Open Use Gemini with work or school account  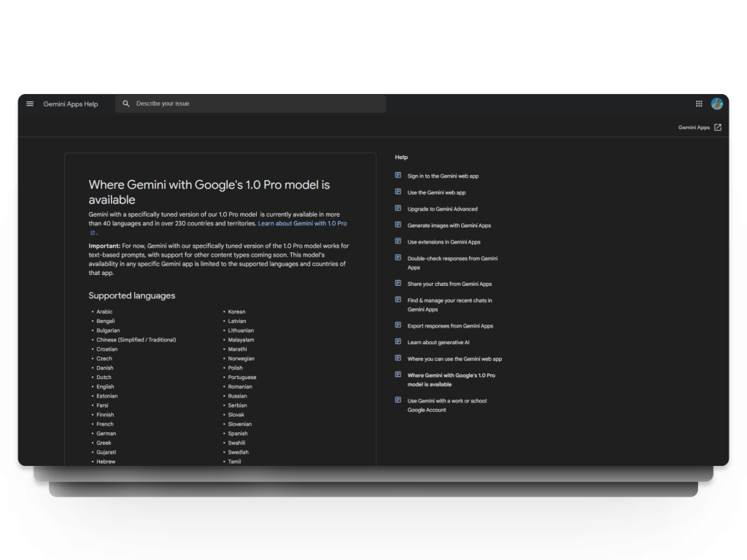click(x=447, y=405)
